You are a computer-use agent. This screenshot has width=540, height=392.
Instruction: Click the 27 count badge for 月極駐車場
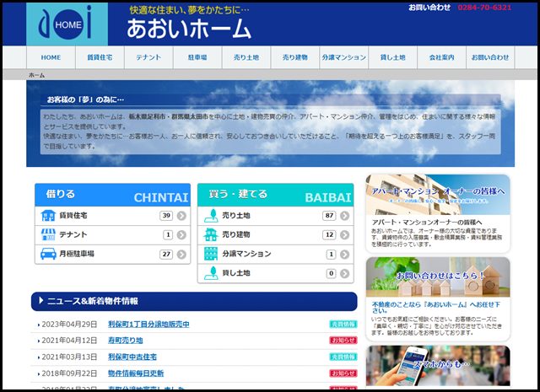click(x=166, y=255)
